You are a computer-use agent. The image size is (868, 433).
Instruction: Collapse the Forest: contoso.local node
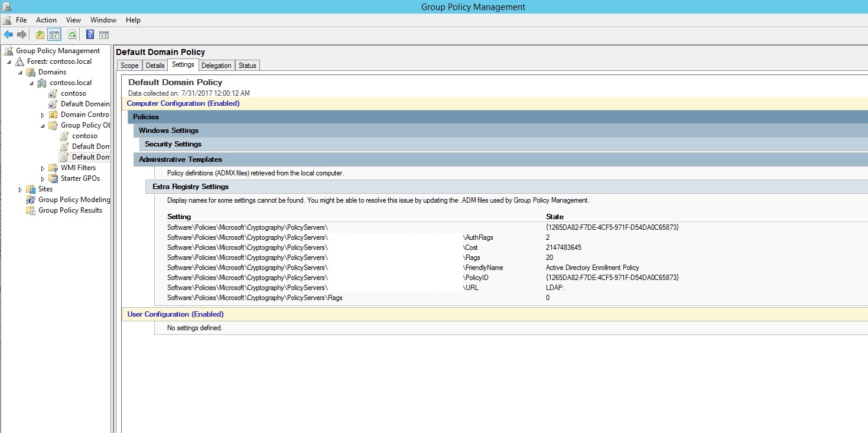pos(9,62)
